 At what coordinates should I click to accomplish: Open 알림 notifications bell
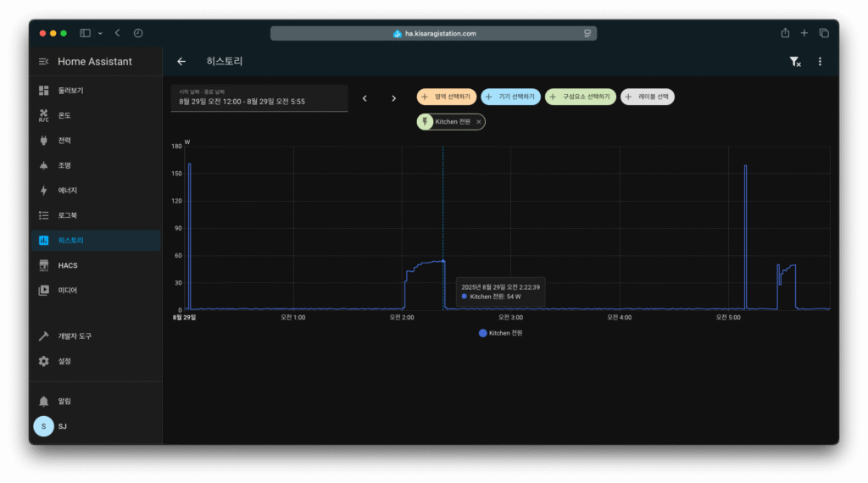(64, 401)
